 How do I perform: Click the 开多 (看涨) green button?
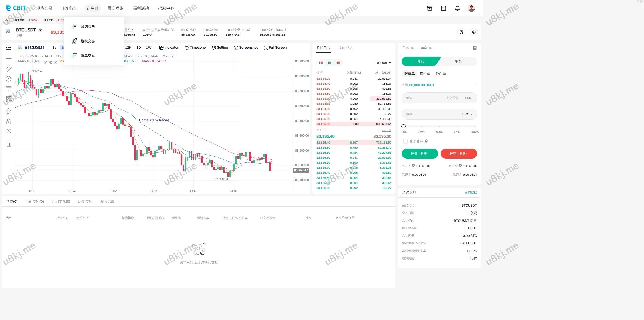pos(420,154)
